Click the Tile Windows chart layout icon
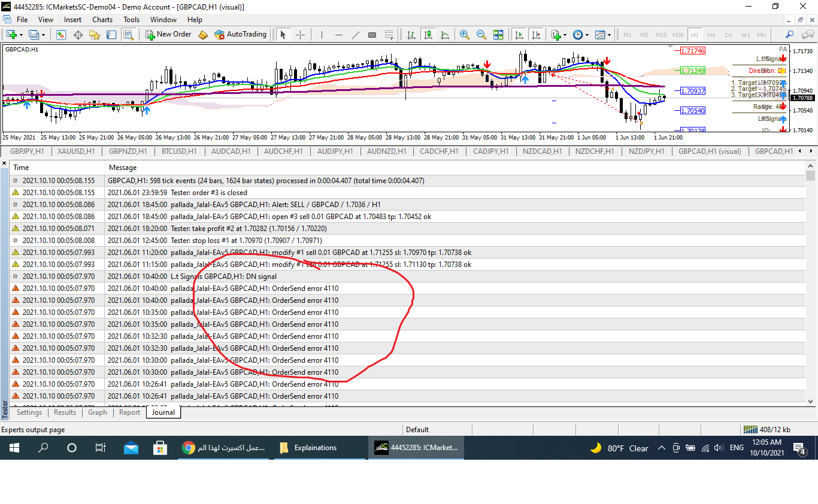 tap(498, 35)
